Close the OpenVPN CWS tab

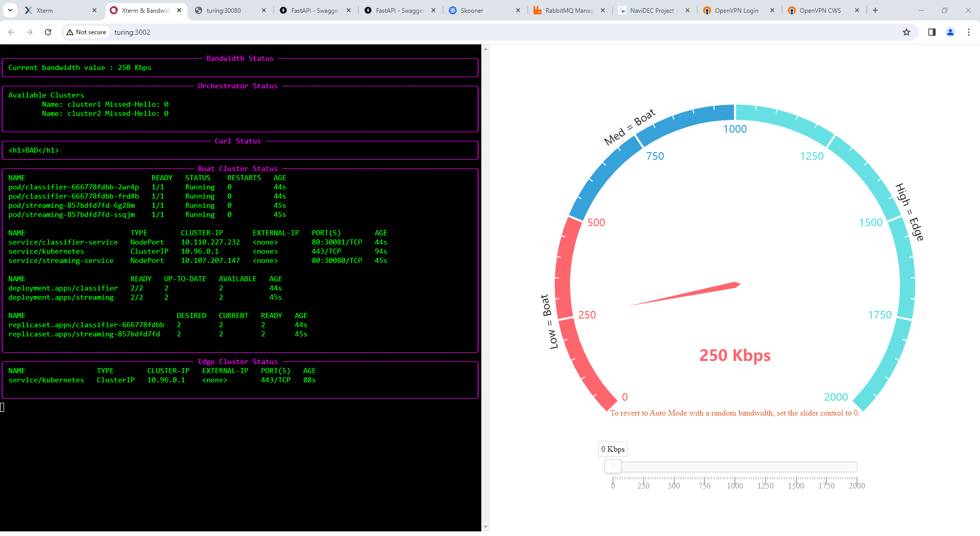click(x=857, y=10)
